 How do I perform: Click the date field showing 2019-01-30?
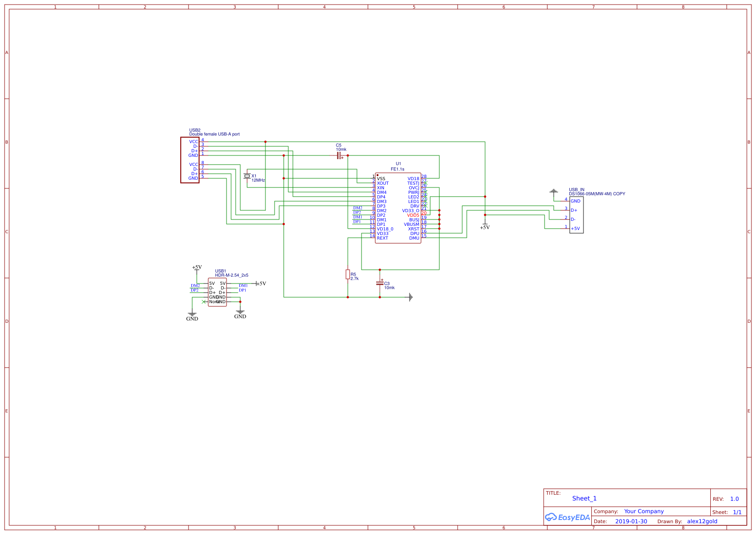(x=631, y=521)
